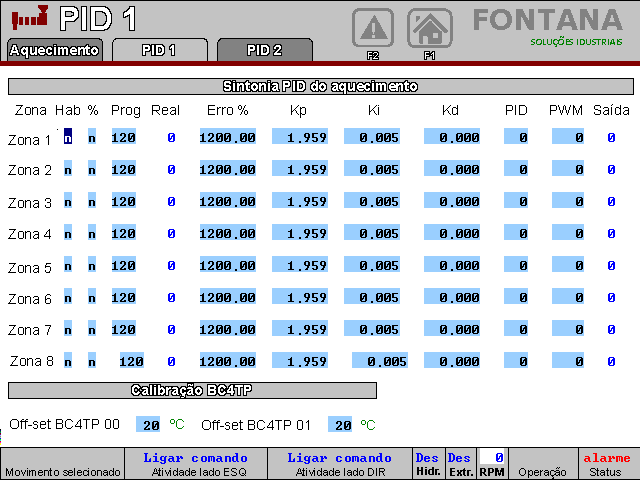Click the red factory icon beside PID 1
The height and width of the screenshot is (480, 640).
29,18
